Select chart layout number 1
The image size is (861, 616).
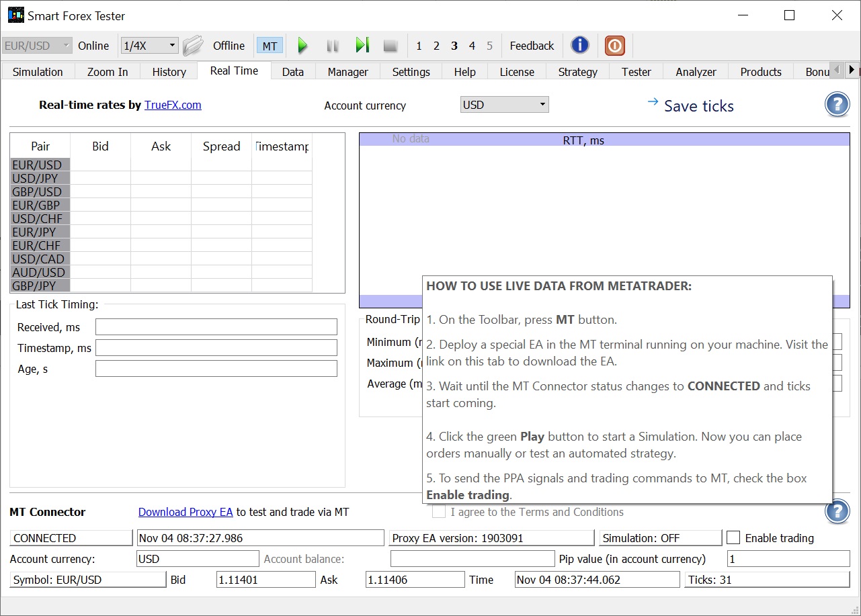click(419, 46)
